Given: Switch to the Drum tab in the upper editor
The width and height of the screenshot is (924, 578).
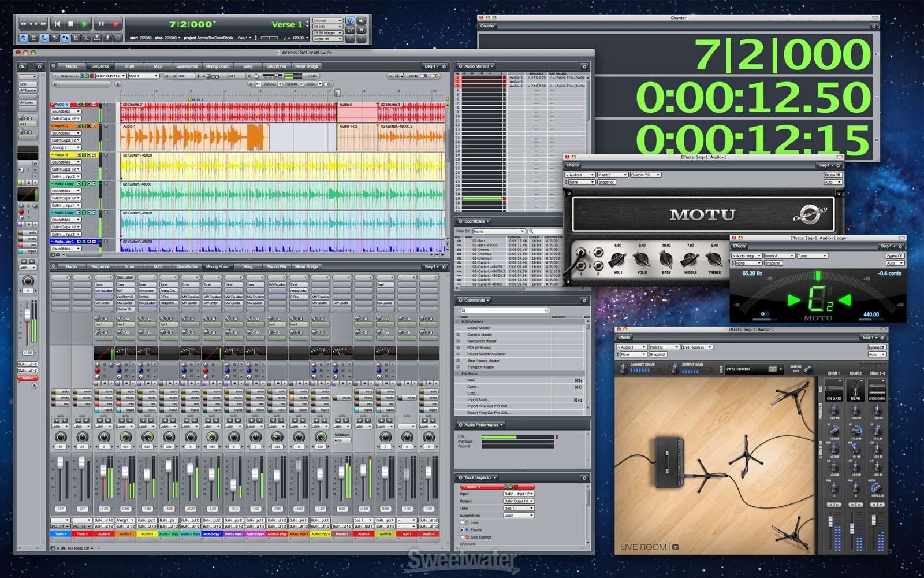Looking at the screenshot, I should [x=129, y=66].
